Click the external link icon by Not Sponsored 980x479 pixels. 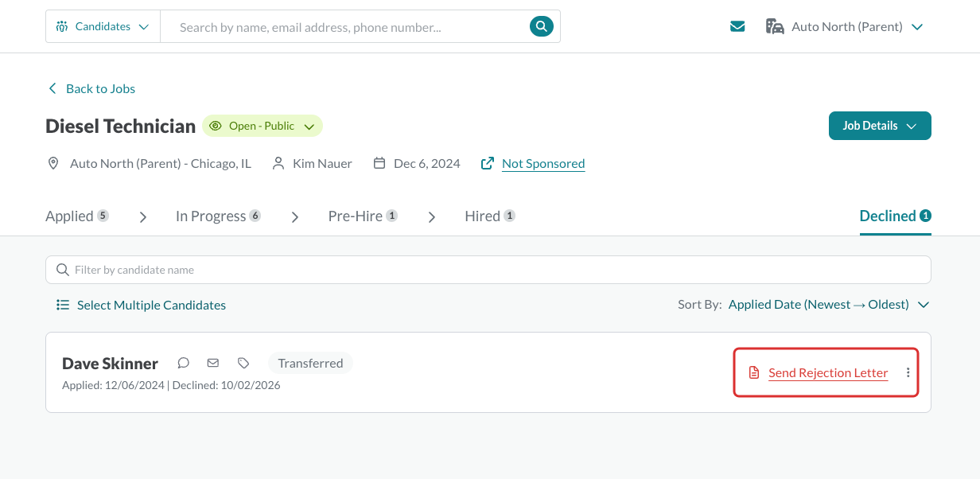tap(488, 163)
